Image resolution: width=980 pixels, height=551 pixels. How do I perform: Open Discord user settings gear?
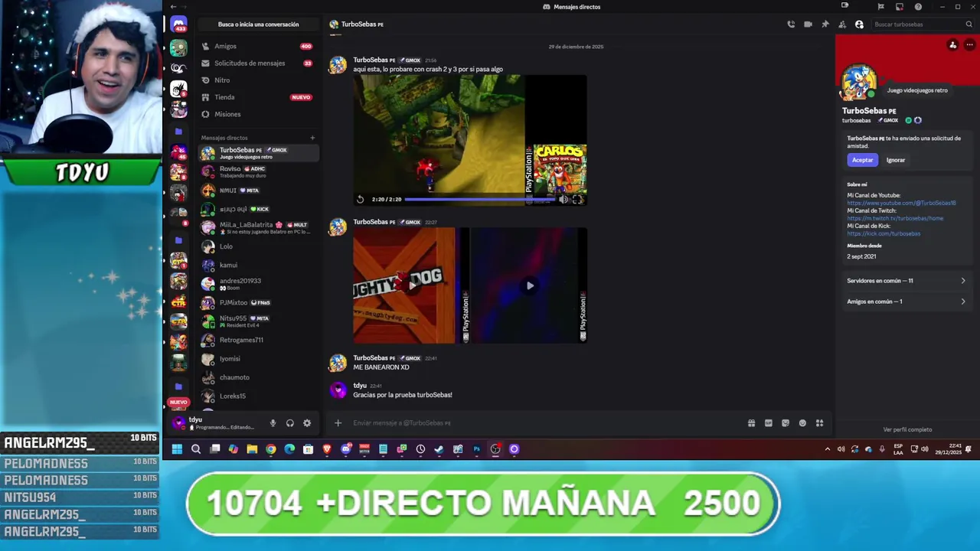307,423
